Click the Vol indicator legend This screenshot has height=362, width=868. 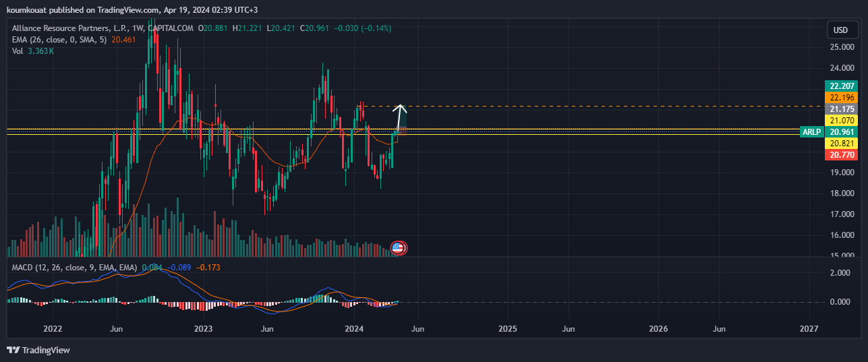(18, 51)
